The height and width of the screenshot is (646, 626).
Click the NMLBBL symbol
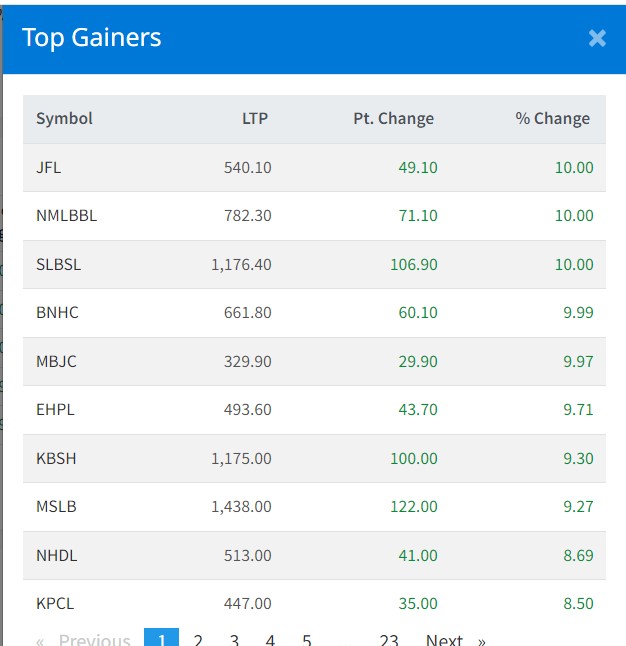pyautogui.click(x=66, y=215)
